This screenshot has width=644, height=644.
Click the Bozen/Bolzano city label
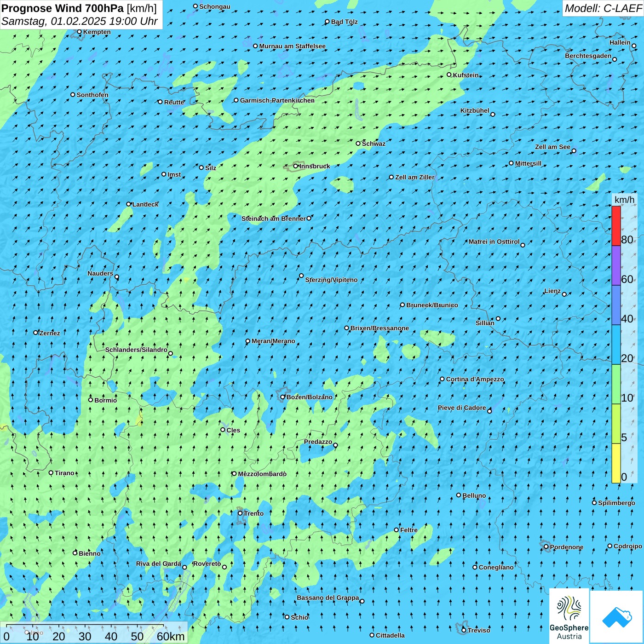pyautogui.click(x=310, y=397)
